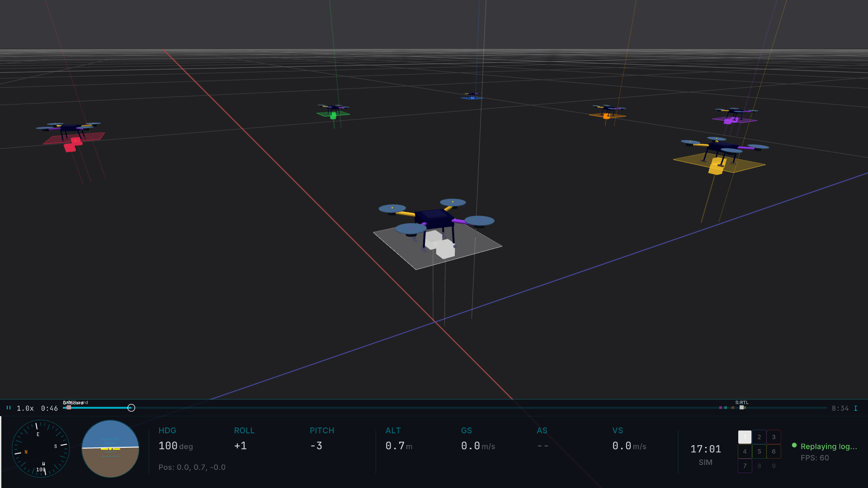Viewport: 868px width, 488px height.
Task: Select vehicle 5 button
Action: (759, 451)
